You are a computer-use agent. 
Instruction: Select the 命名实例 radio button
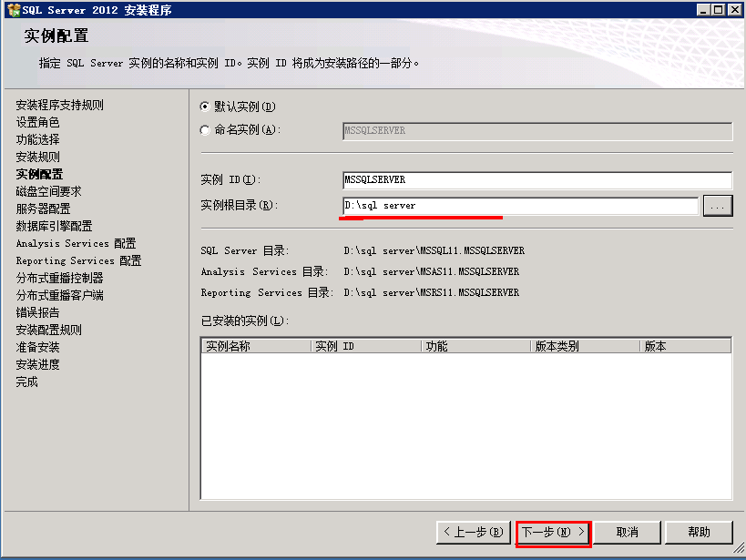205,129
